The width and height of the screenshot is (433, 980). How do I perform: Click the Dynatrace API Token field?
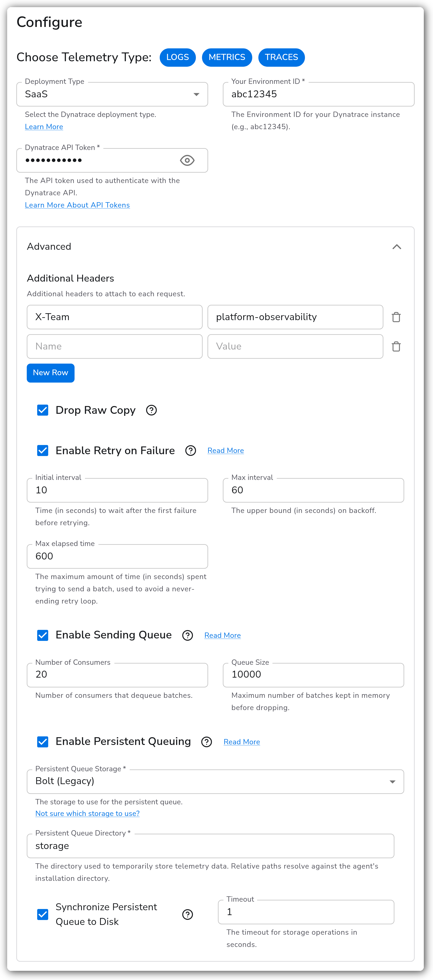click(112, 161)
